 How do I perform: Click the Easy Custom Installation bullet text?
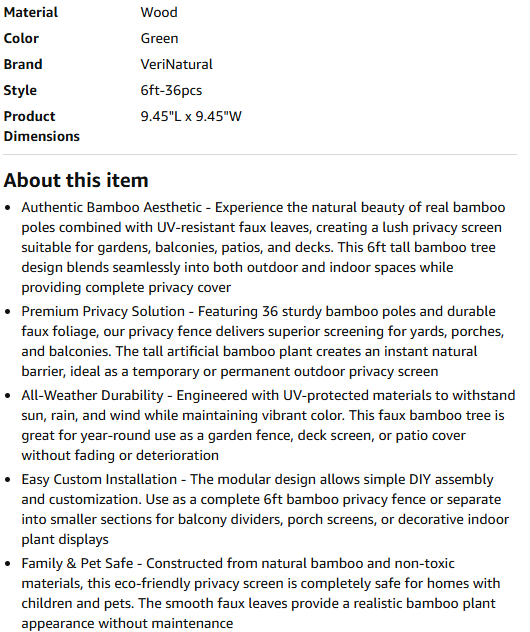[x=265, y=509]
